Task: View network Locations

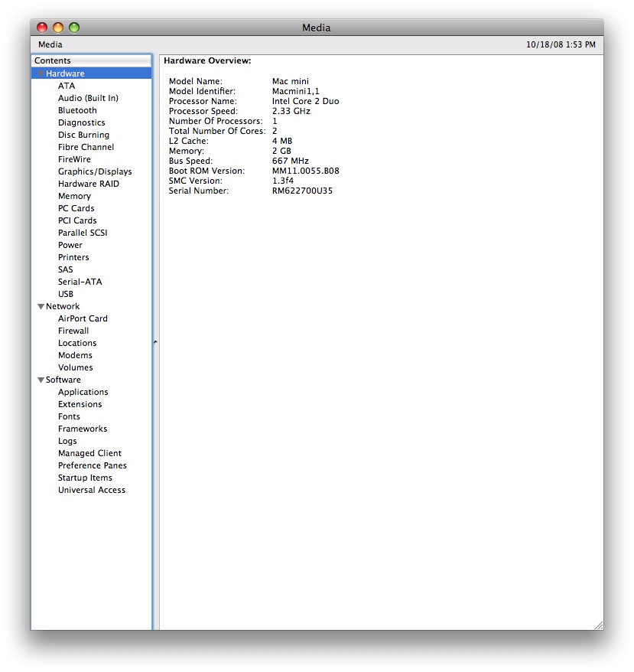Action: click(77, 344)
